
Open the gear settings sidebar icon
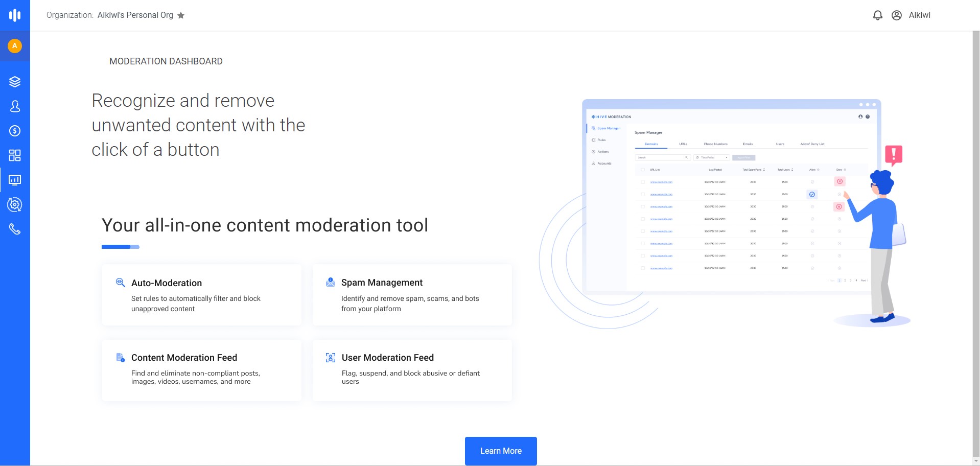(x=15, y=205)
